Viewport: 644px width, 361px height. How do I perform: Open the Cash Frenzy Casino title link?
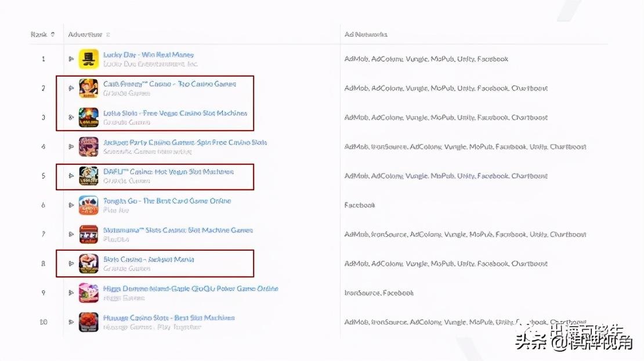[x=169, y=84]
